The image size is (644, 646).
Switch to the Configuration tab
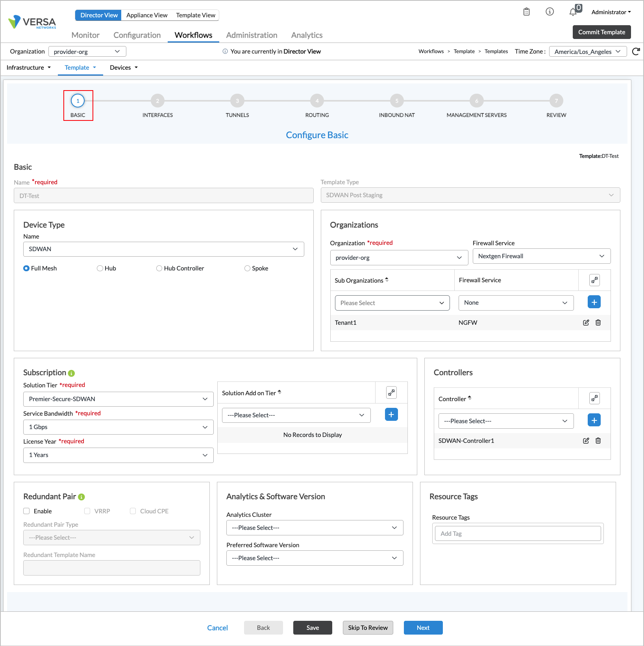(137, 35)
